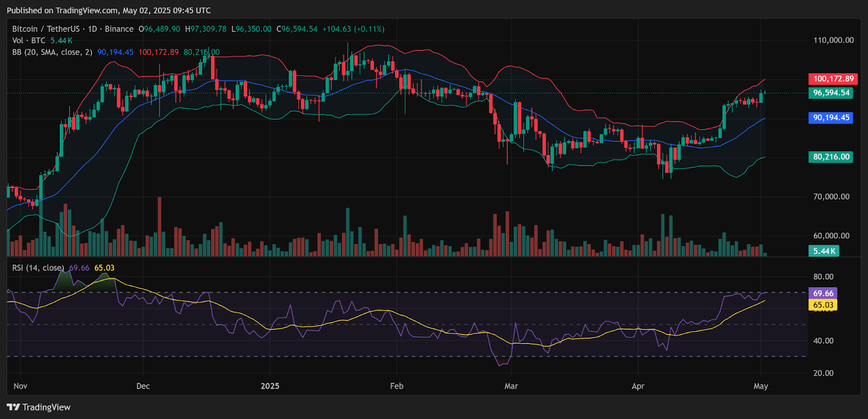Click the green 80,216.00 lower band label

pos(831,157)
